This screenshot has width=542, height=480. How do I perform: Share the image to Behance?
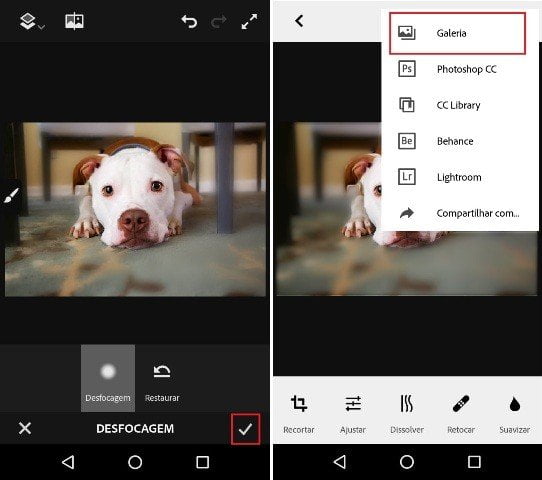coord(457,141)
